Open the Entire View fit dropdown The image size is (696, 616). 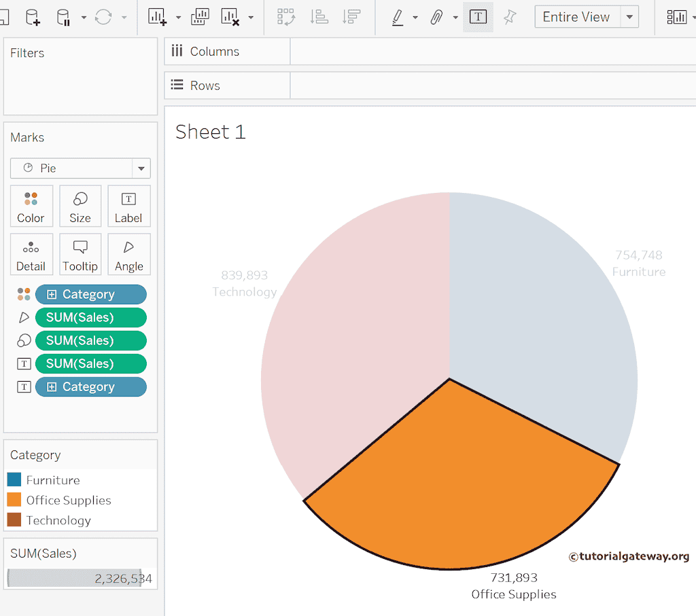(630, 17)
